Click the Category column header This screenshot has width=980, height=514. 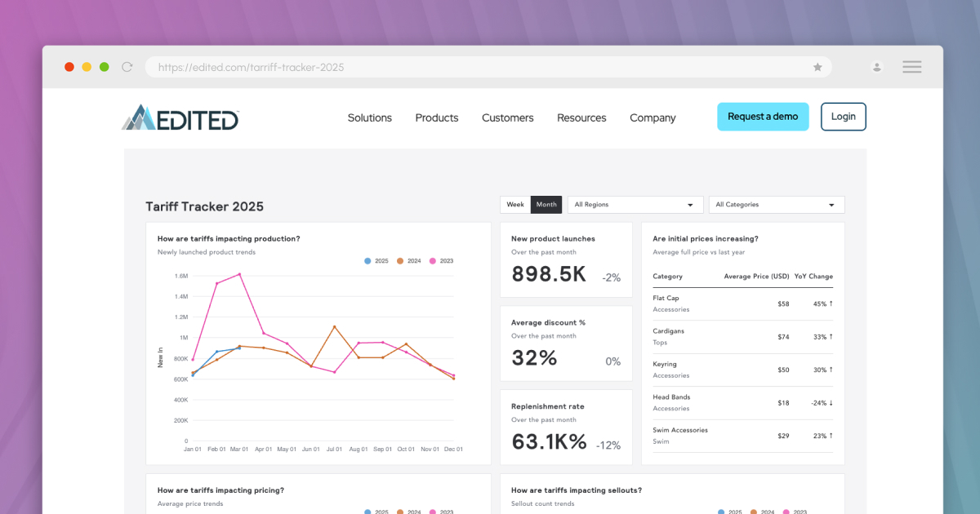(x=667, y=277)
